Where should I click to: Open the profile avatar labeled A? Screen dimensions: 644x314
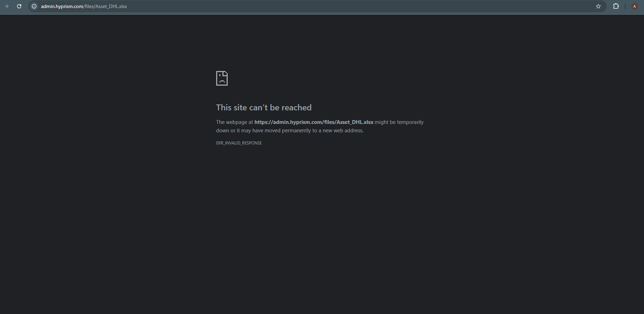point(635,6)
